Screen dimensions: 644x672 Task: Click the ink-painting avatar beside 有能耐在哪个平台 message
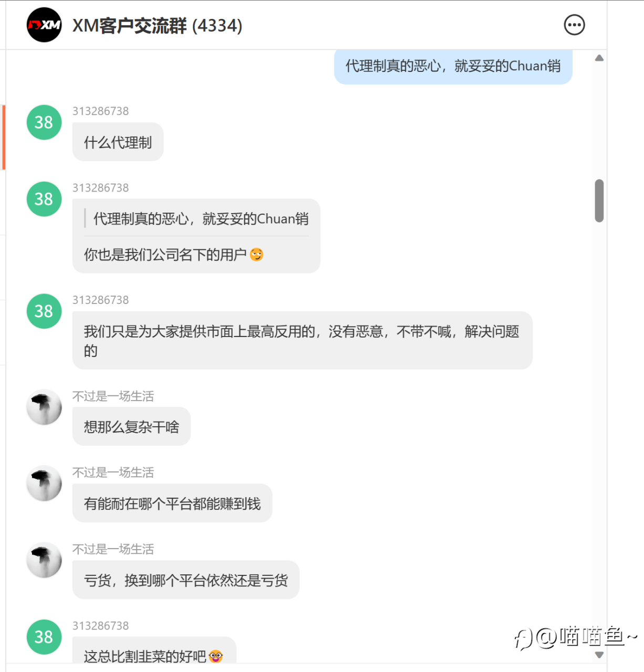pos(44,483)
